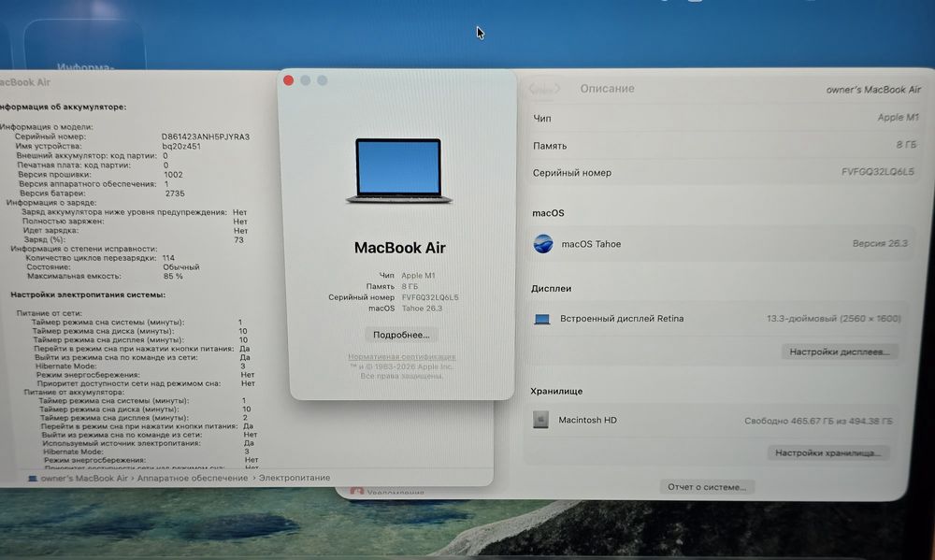Viewport: 935px width, 560px height.
Task: Click the device name bq20z451
Action: tap(181, 146)
